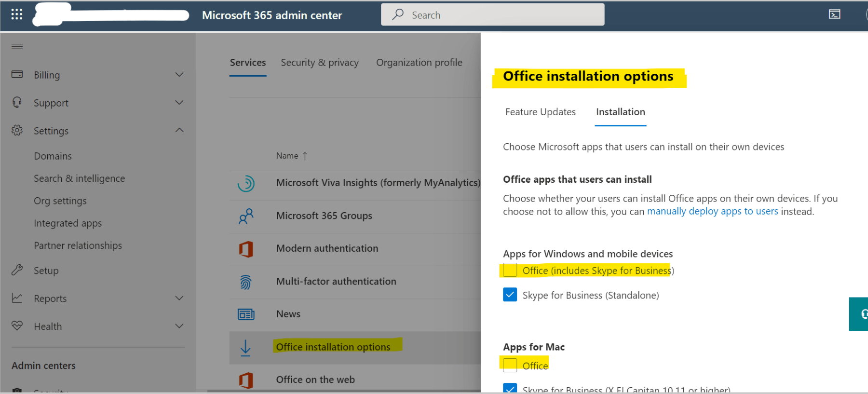This screenshot has height=394, width=868.
Task: Click the Reports chart icon
Action: point(17,298)
